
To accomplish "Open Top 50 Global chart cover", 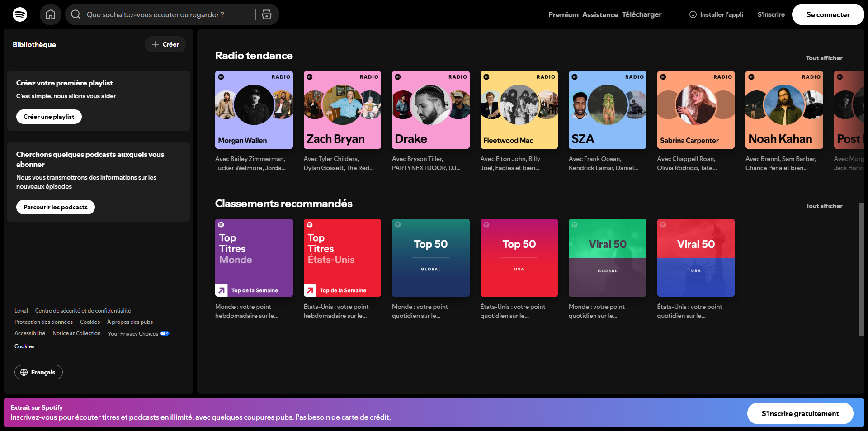I will pos(431,258).
